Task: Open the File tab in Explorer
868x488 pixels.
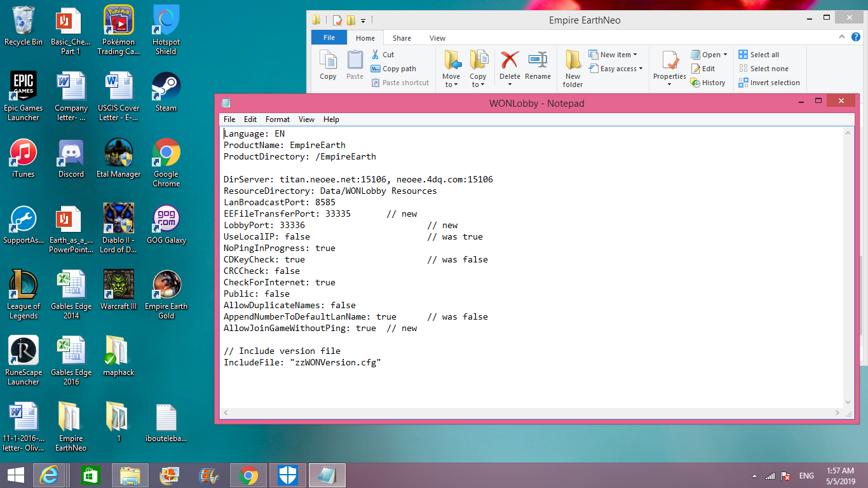Action: [329, 38]
